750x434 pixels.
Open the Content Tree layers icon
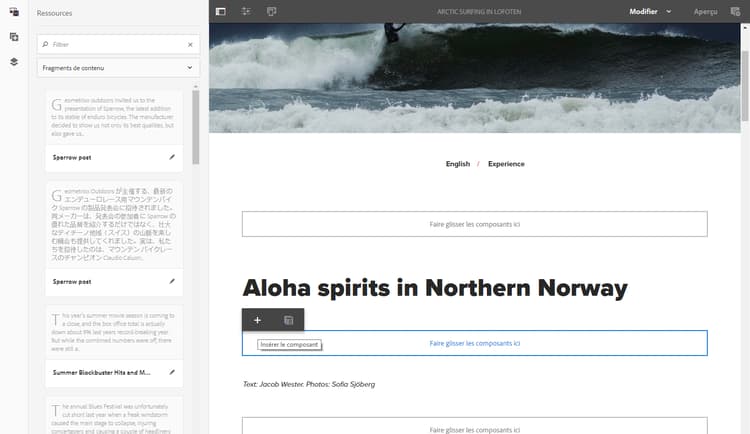pyautogui.click(x=14, y=62)
